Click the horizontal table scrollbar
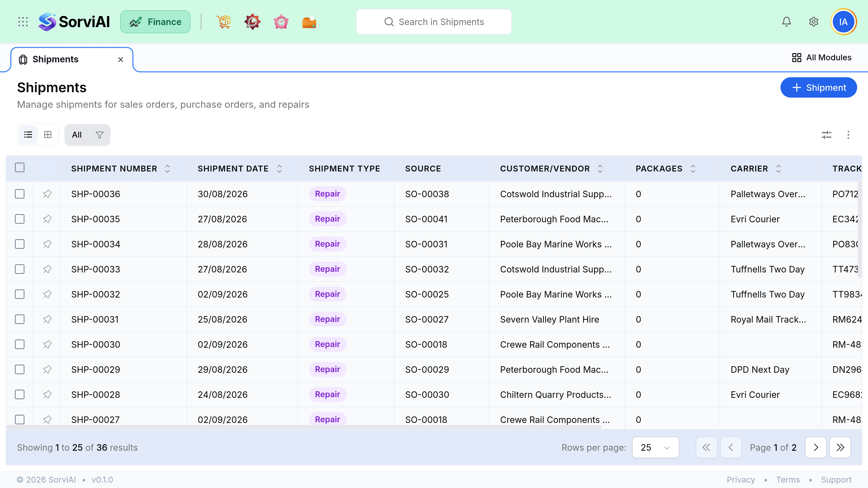 click(x=304, y=427)
